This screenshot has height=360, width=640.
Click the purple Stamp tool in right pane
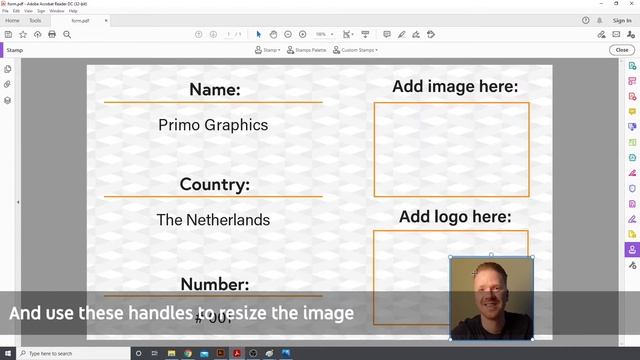pyautogui.click(x=632, y=250)
